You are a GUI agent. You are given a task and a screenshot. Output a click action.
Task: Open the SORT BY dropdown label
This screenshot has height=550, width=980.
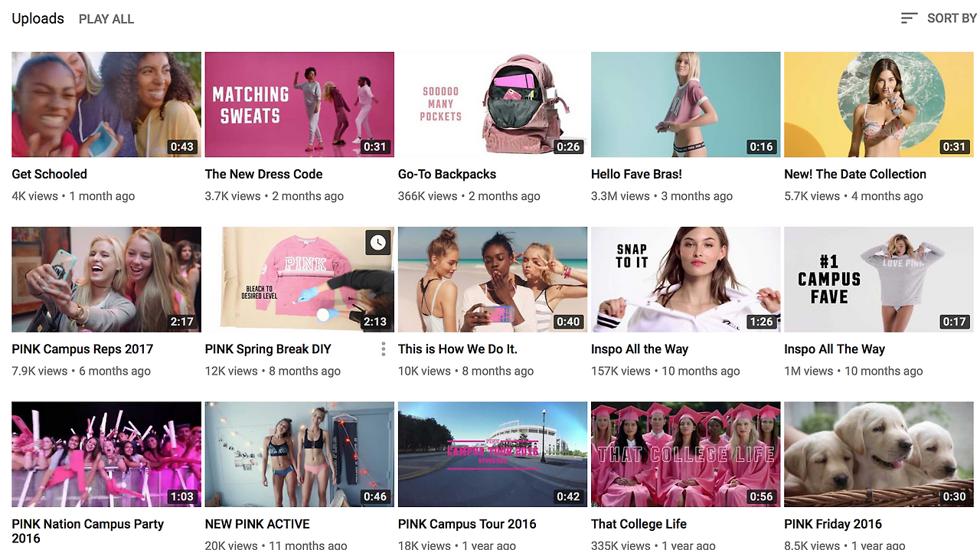click(x=952, y=18)
